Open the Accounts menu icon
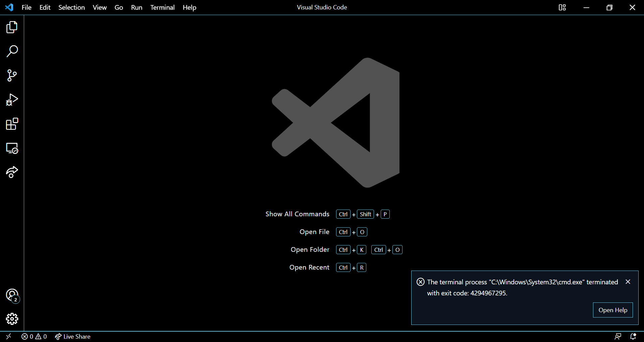Image resolution: width=644 pixels, height=342 pixels. 12,295
